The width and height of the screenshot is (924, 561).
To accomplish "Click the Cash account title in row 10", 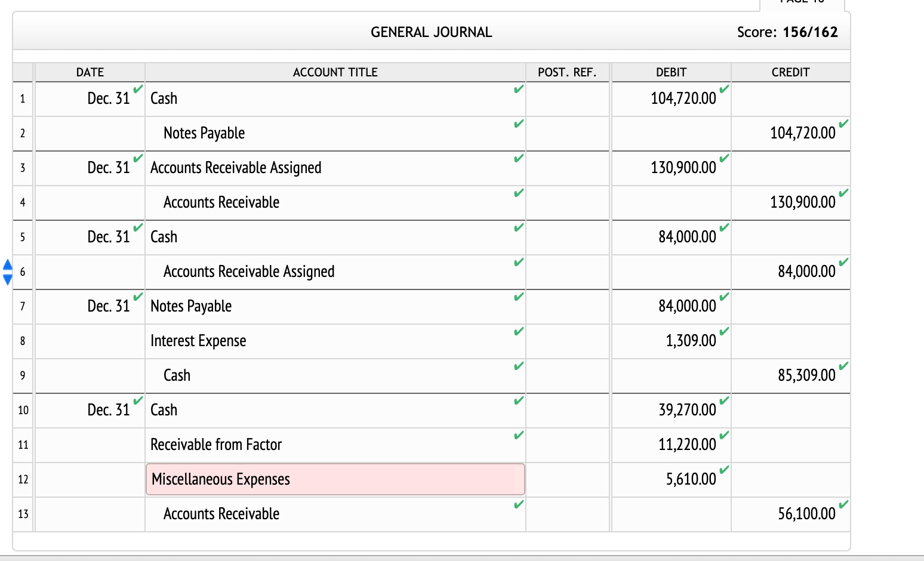I will pos(164,410).
